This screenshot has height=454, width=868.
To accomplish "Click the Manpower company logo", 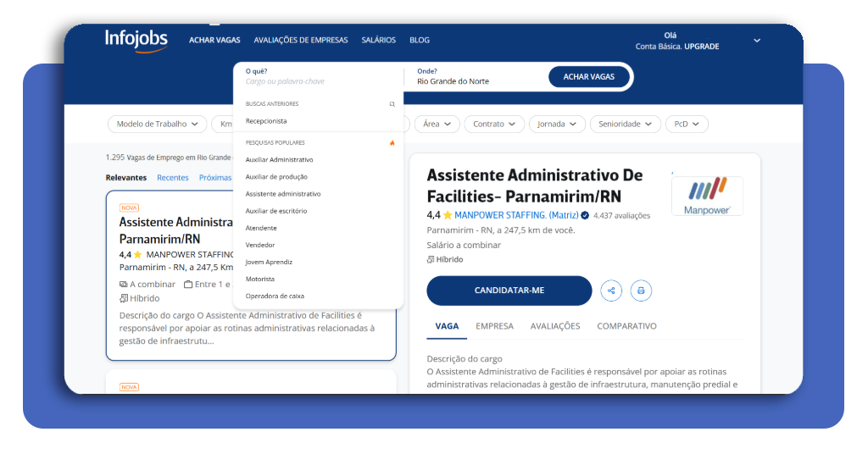I will (x=707, y=196).
